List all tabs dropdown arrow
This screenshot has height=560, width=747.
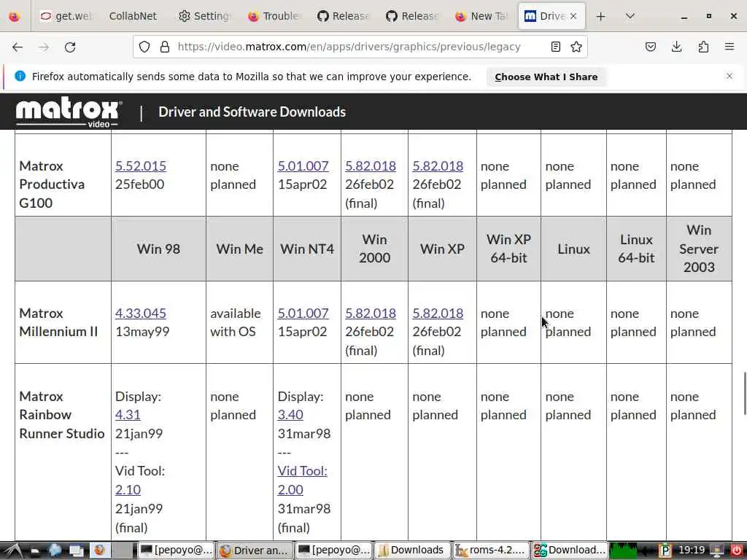pos(630,16)
